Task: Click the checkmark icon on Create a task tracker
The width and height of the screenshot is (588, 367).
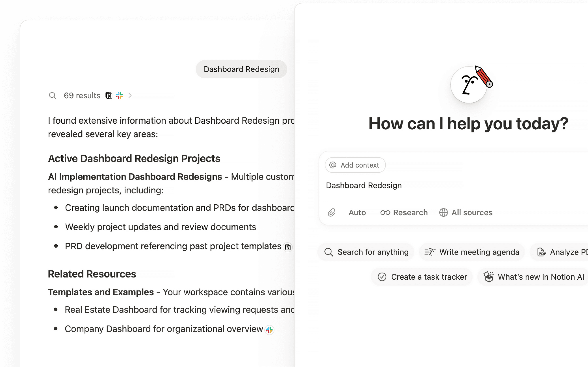Action: click(382, 277)
